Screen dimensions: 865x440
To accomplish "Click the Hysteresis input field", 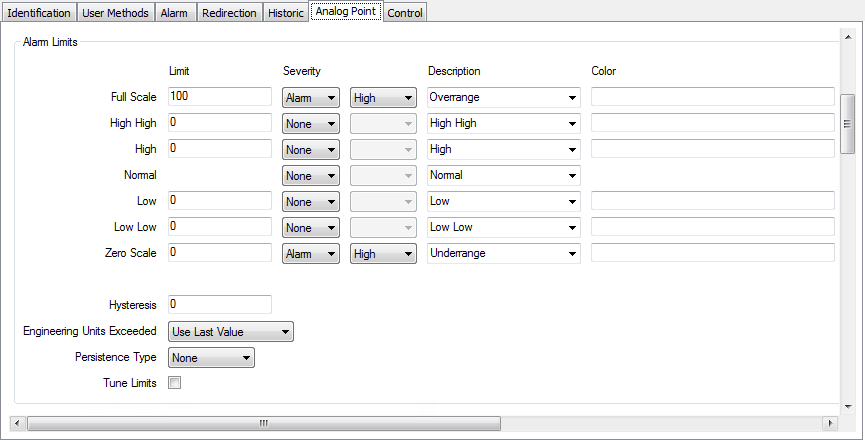I will pyautogui.click(x=219, y=304).
